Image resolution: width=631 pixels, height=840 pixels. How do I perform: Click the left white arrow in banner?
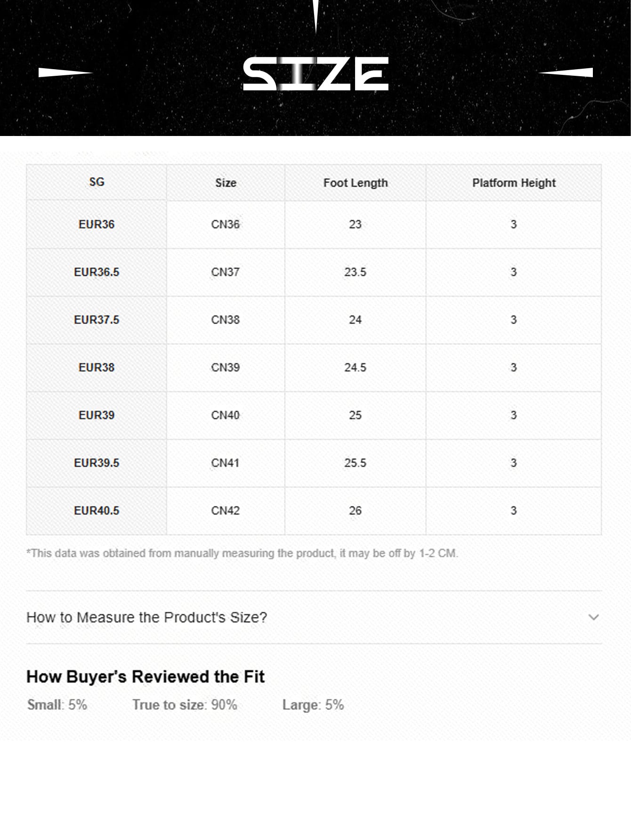tap(65, 72)
